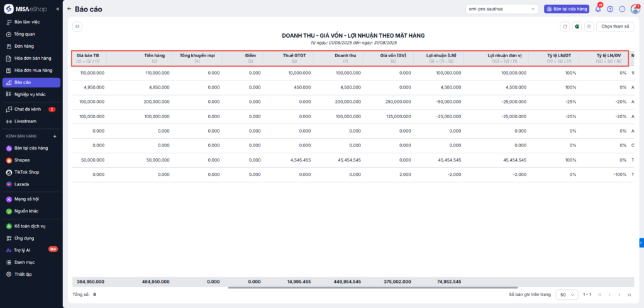Click the user avatar icon
The width and height of the screenshot is (644, 308).
click(x=635, y=9)
